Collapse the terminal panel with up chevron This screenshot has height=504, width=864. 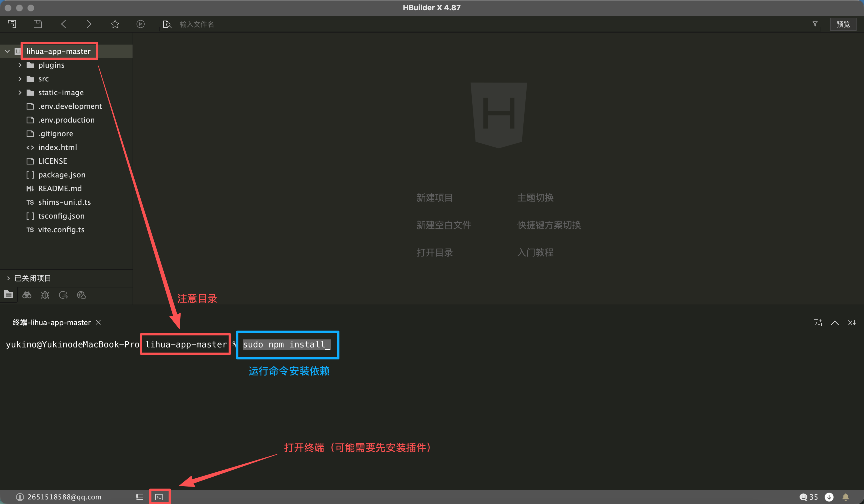tap(835, 323)
